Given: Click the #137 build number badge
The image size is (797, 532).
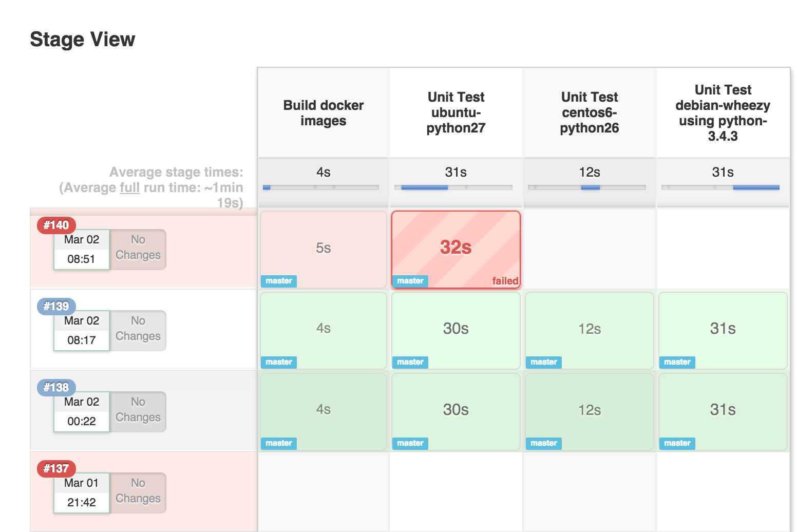Looking at the screenshot, I should click(56, 469).
